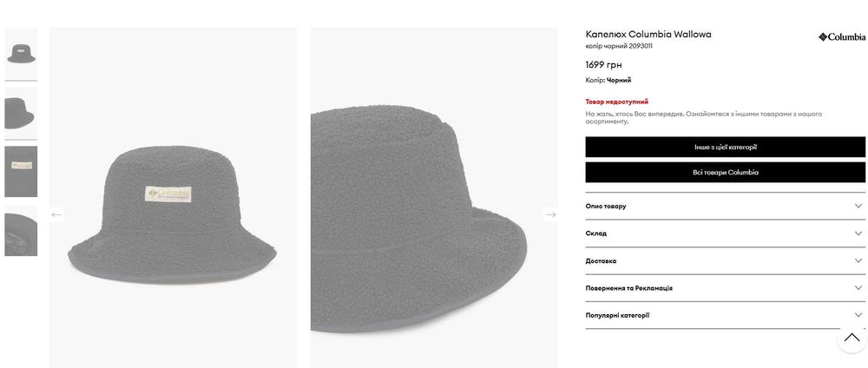The height and width of the screenshot is (368, 868).
Task: Select the fourth hat inside-view thumbnail
Action: click(21, 231)
